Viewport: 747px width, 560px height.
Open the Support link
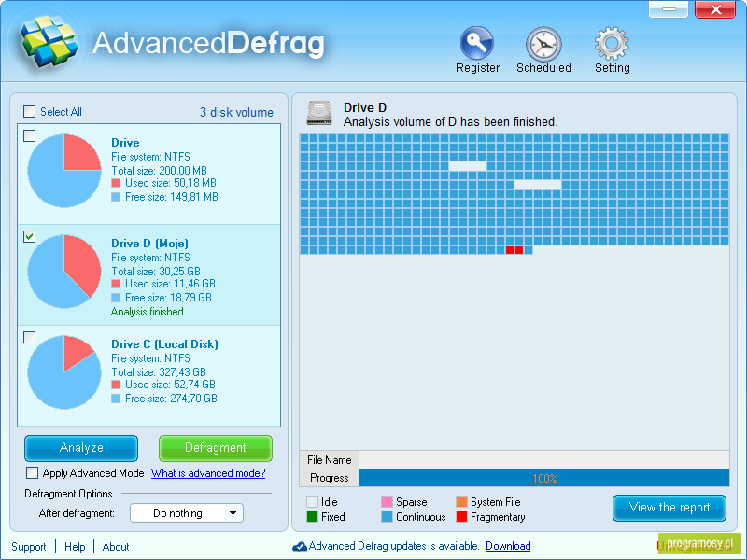point(29,547)
